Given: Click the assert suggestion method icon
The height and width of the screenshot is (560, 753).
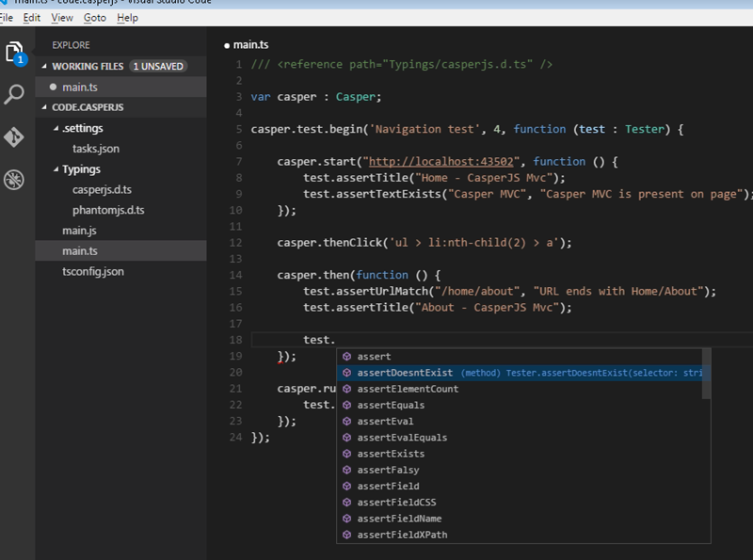Looking at the screenshot, I should coord(346,357).
